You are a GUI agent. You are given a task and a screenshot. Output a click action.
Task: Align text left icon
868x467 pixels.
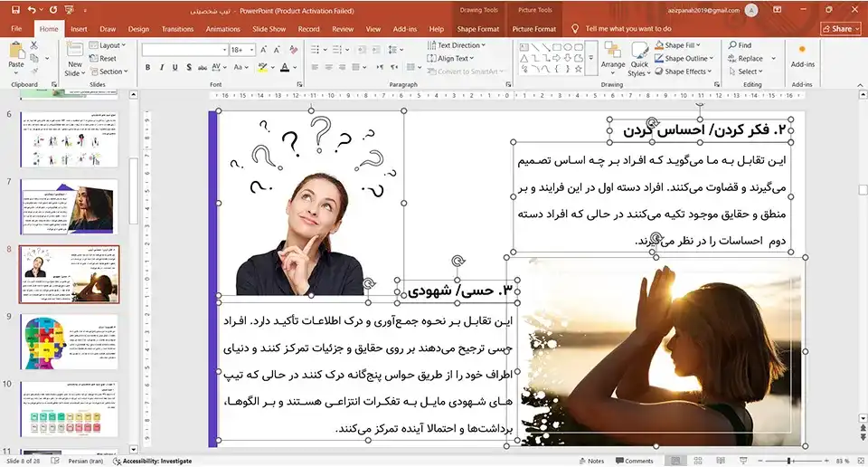tap(315, 68)
